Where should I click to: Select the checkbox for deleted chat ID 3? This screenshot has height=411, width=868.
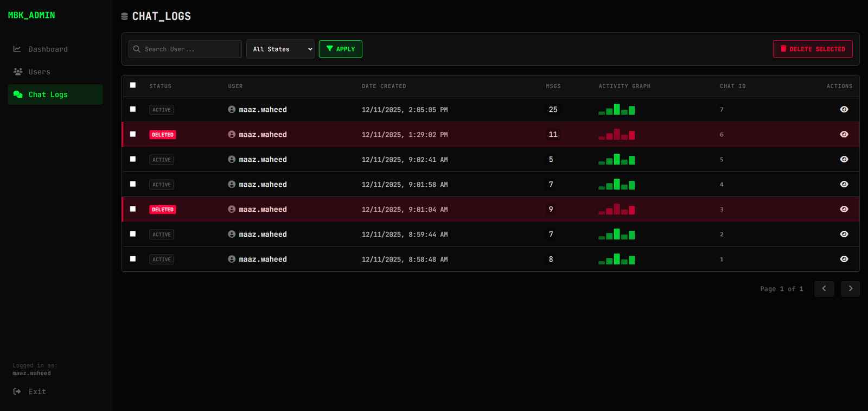[x=133, y=209]
